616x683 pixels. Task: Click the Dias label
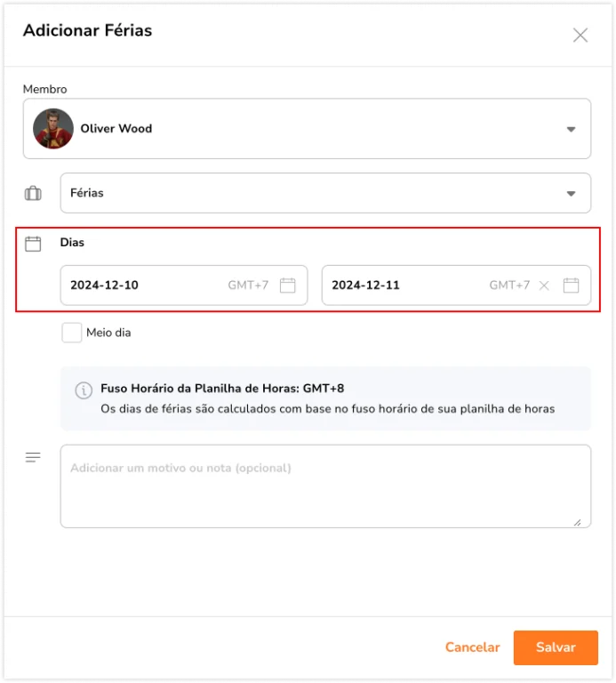(x=72, y=242)
